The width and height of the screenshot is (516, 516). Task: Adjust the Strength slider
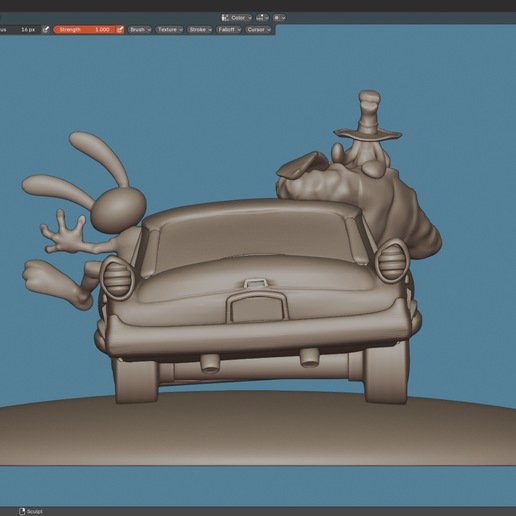pyautogui.click(x=84, y=30)
